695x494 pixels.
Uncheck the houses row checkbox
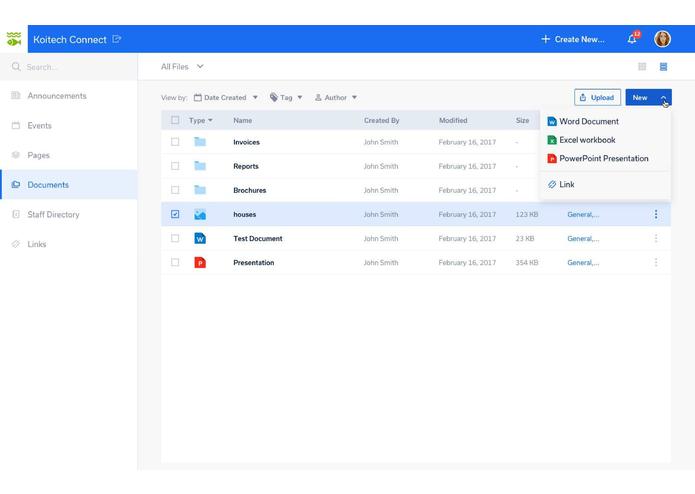tap(175, 214)
